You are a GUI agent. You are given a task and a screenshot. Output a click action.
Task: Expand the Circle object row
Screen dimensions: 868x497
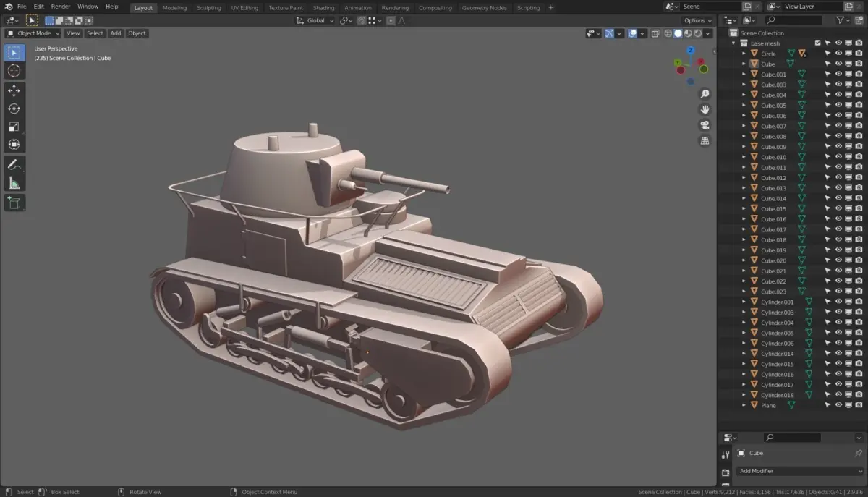744,54
